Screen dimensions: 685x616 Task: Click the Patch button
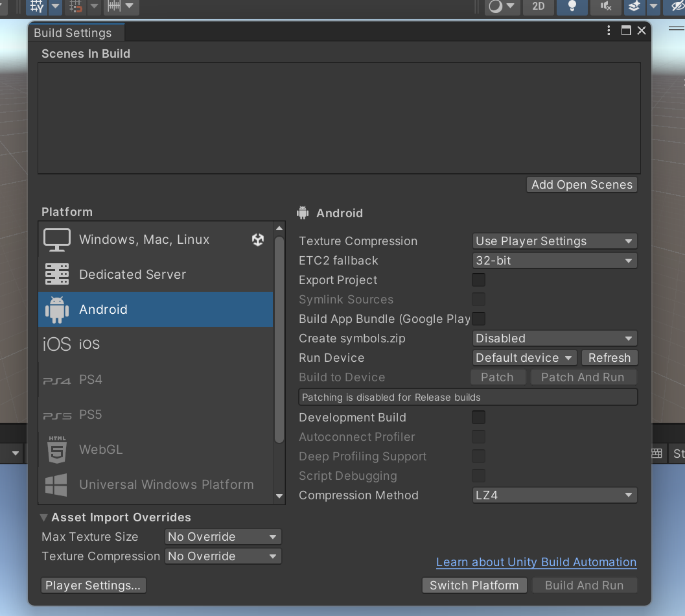(x=498, y=377)
